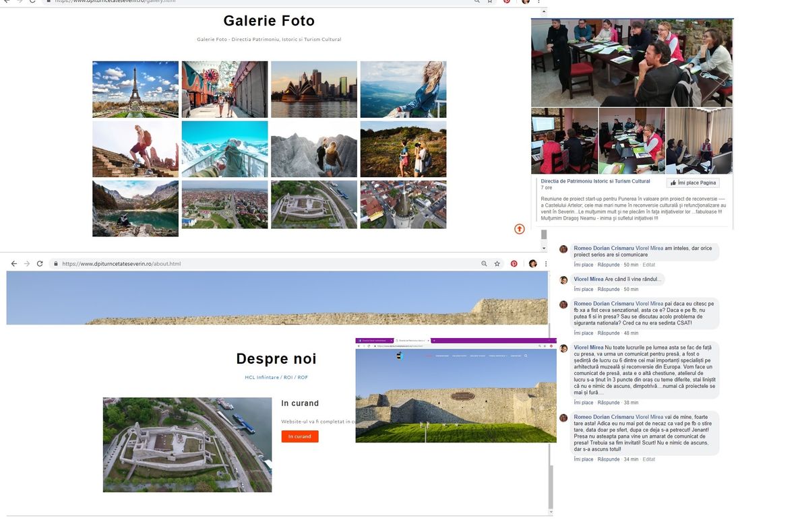Click the Pinterest icon in the bottom browser toolbar
This screenshot has width=798, height=532.
(x=514, y=263)
